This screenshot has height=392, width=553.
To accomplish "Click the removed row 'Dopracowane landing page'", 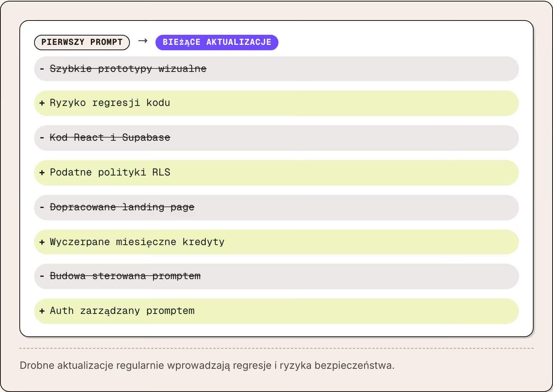I will point(276,208).
